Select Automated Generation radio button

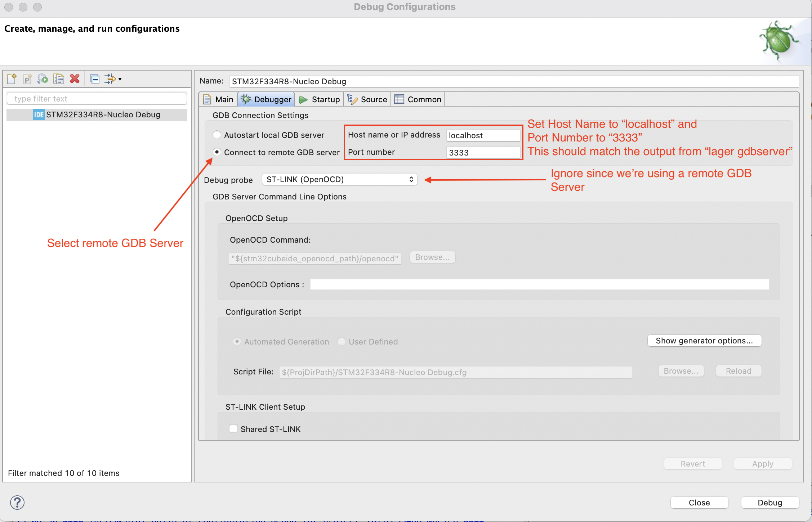[x=237, y=341]
